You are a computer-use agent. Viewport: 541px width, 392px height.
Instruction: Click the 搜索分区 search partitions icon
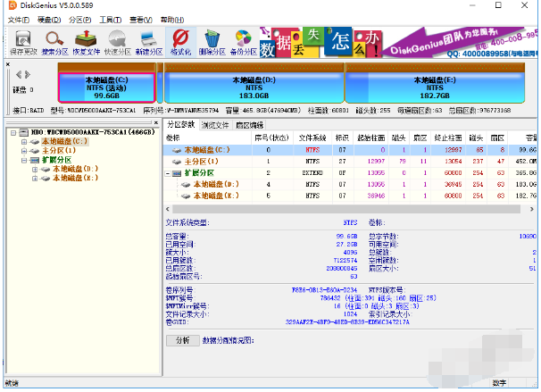pos(55,43)
